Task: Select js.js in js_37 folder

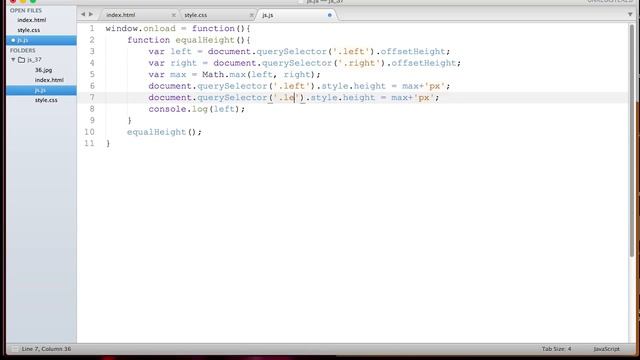Action: [x=41, y=90]
